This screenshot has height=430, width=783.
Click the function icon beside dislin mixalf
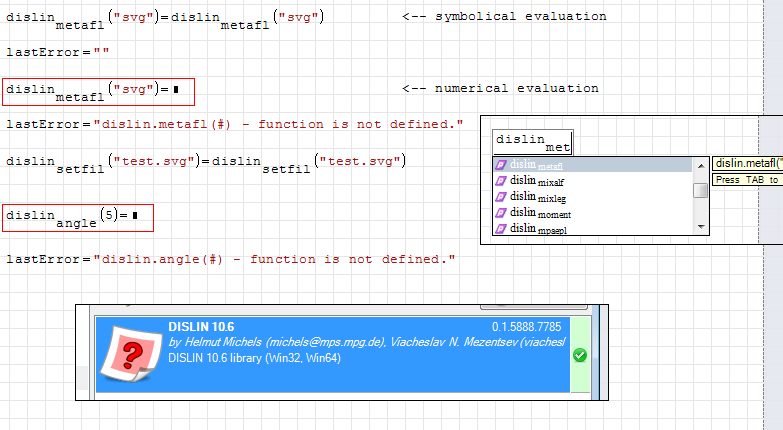[501, 181]
